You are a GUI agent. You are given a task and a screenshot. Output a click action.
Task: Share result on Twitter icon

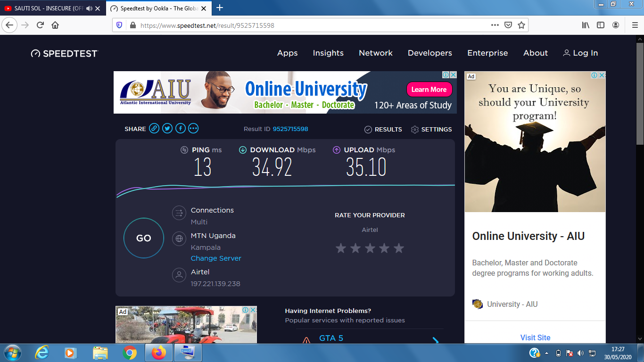(167, 129)
